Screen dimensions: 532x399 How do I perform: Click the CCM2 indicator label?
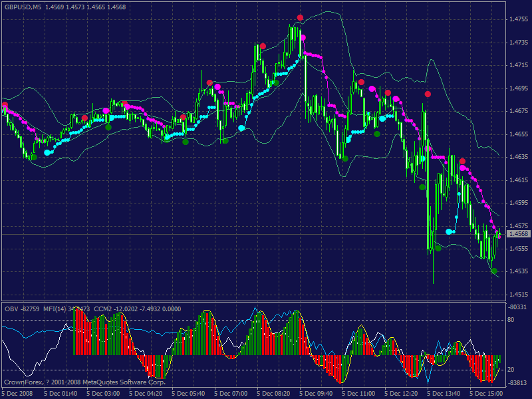pos(103,309)
